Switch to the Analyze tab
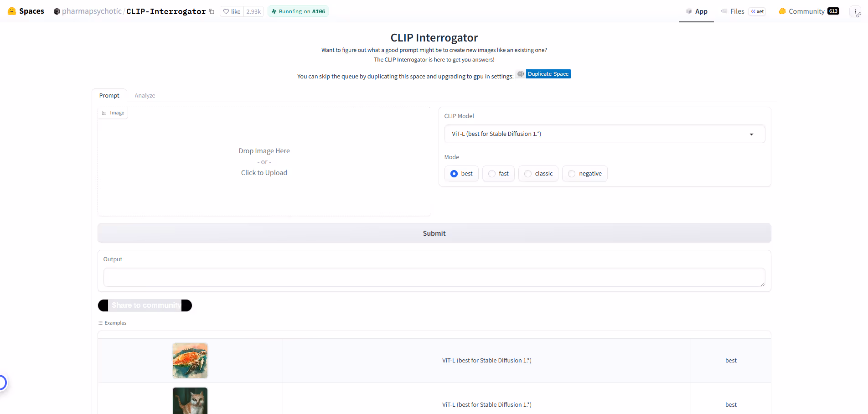The image size is (868, 414). pos(145,95)
